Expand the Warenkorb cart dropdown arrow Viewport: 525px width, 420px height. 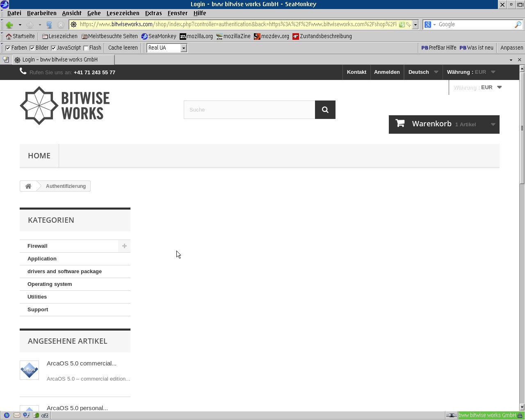click(493, 125)
